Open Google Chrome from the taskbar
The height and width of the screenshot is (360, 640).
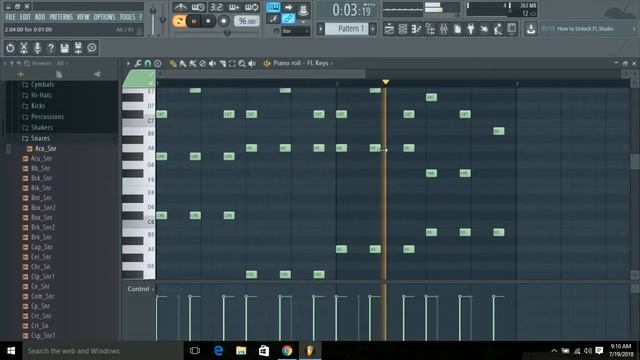[287, 351]
